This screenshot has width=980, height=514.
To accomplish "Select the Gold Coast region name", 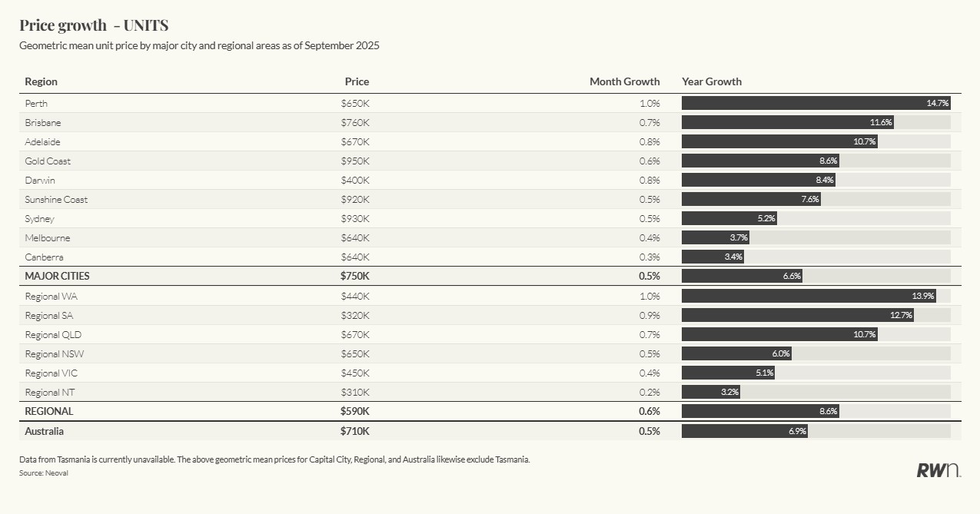I will (x=48, y=161).
